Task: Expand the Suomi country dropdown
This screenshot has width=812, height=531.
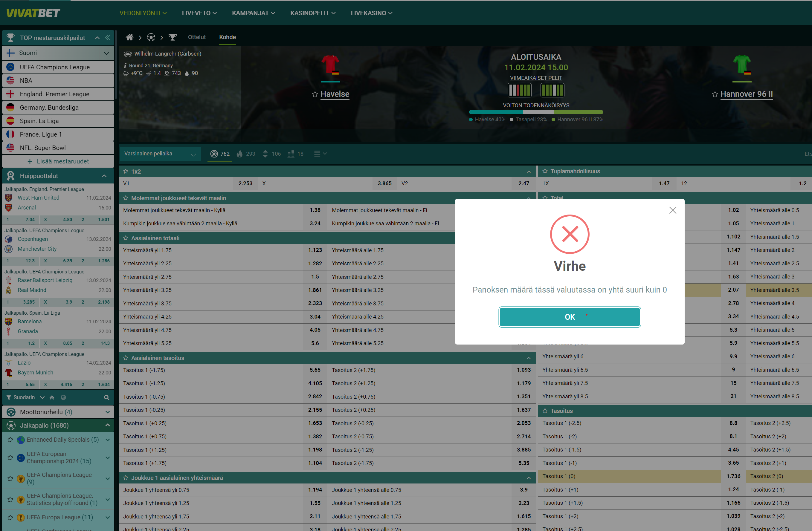Action: [x=106, y=53]
